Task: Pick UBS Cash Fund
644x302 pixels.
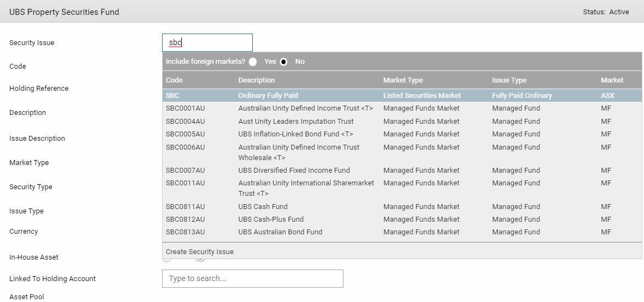Action: coord(263,206)
